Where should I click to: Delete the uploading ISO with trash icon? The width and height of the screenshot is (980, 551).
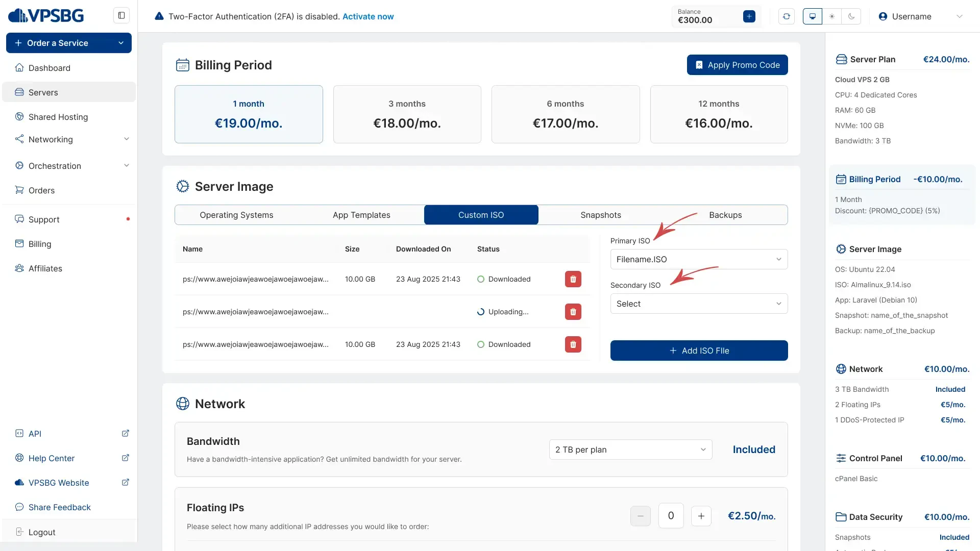pos(573,312)
